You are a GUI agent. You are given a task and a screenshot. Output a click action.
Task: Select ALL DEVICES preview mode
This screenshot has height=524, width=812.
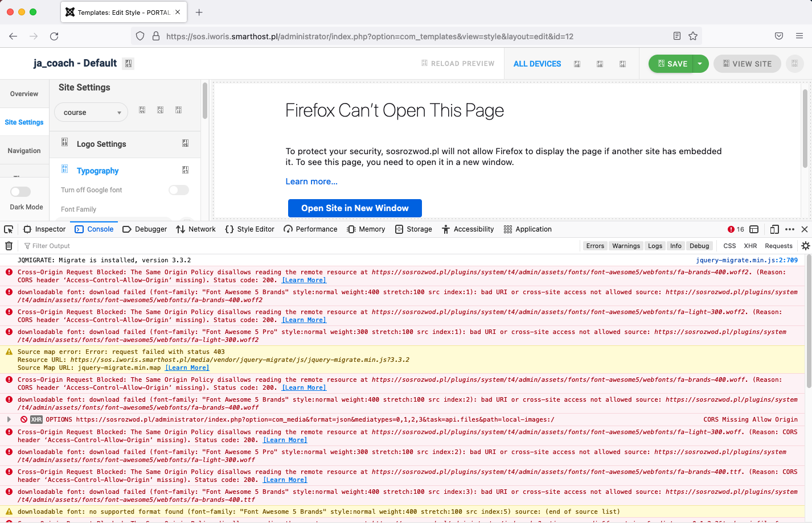tap(537, 64)
